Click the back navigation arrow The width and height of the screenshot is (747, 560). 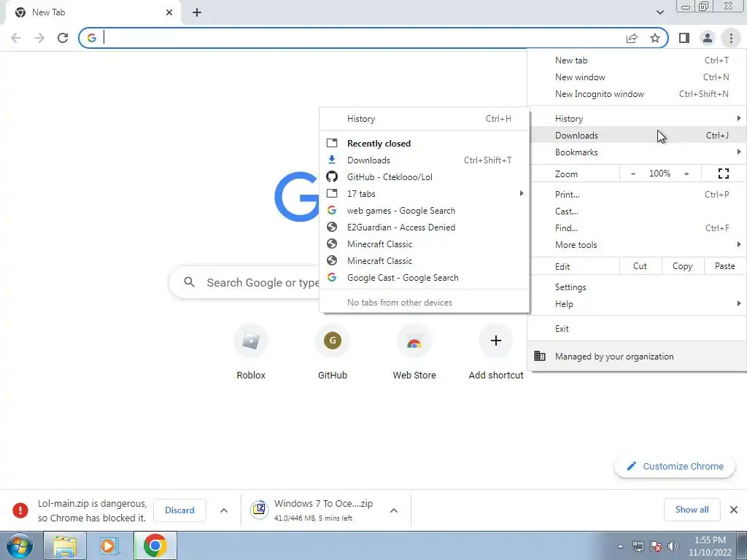click(x=16, y=38)
